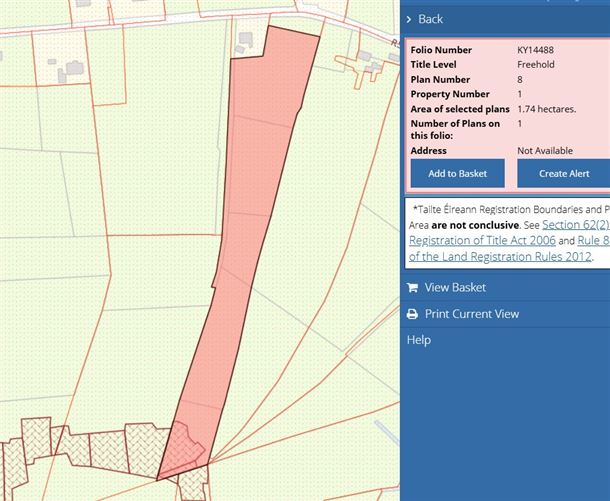The width and height of the screenshot is (610, 501).
Task: Click the folio number KY14488 value
Action: click(x=536, y=50)
